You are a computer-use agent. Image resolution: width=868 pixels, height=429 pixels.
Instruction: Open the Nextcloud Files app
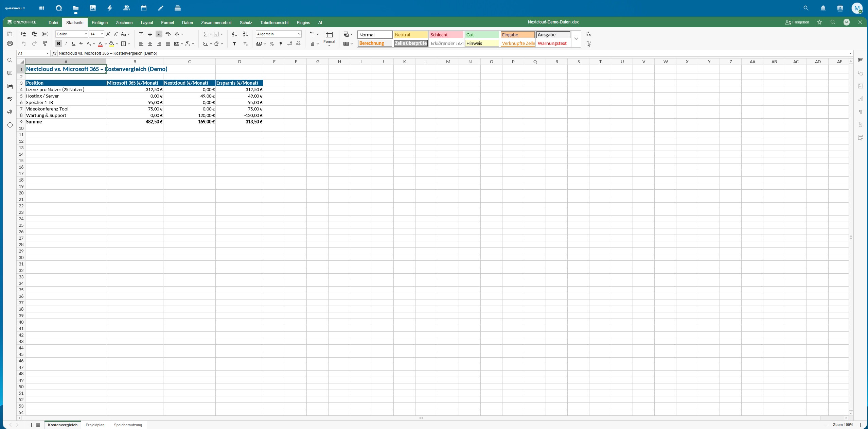pyautogui.click(x=76, y=8)
